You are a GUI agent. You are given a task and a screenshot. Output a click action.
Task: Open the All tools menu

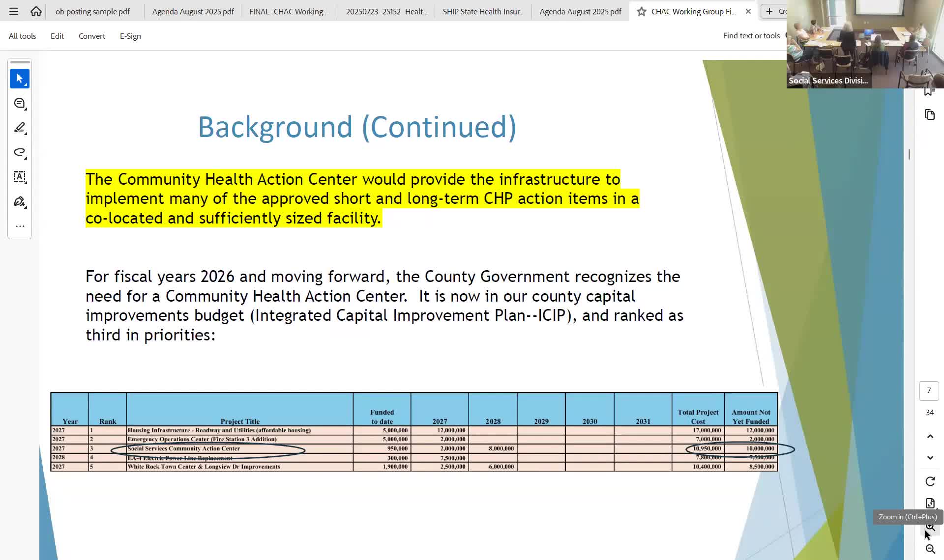[22, 36]
